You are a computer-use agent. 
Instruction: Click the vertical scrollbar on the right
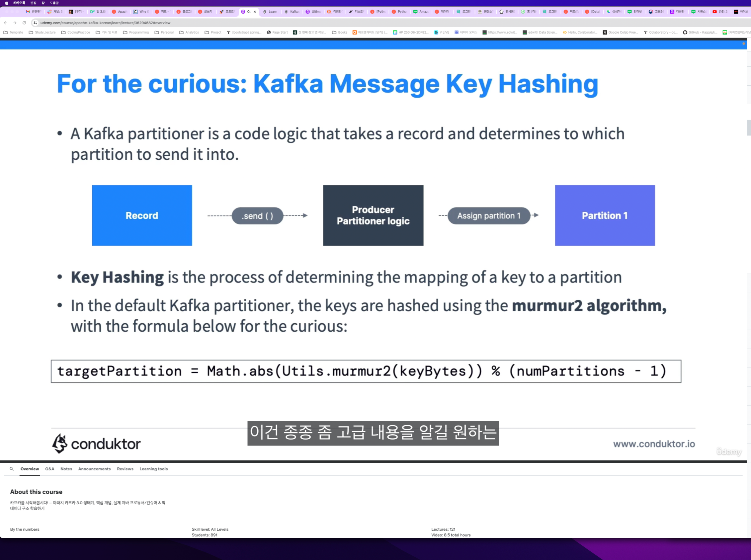click(x=748, y=128)
